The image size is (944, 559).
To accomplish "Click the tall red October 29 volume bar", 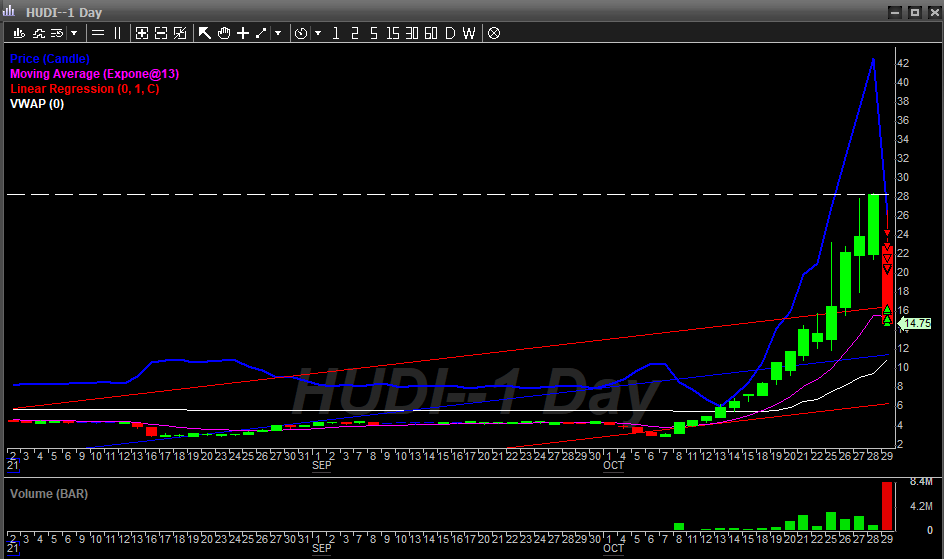I will pyautogui.click(x=887, y=506).
